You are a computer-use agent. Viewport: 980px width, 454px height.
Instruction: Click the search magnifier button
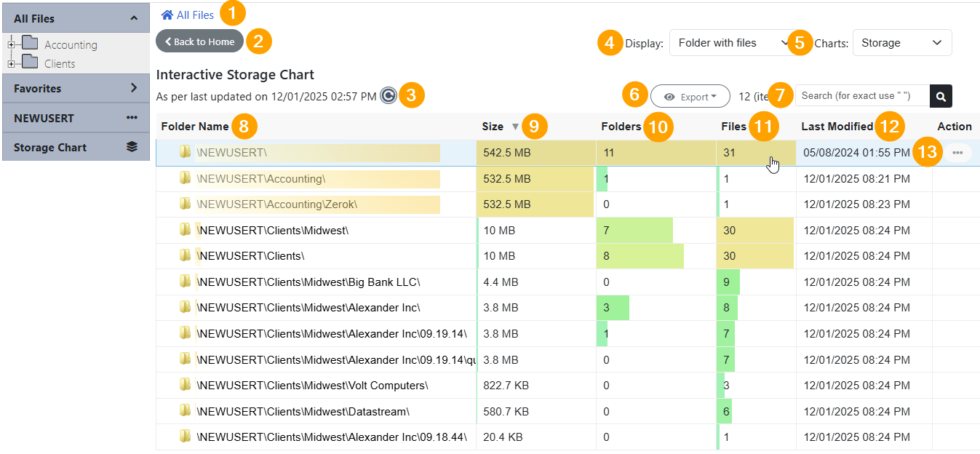click(941, 96)
